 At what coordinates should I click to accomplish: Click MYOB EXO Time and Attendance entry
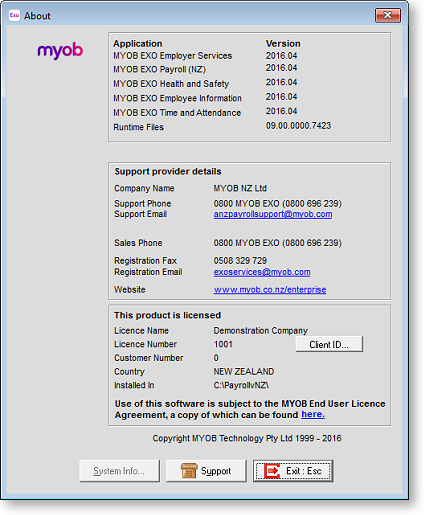[x=177, y=113]
